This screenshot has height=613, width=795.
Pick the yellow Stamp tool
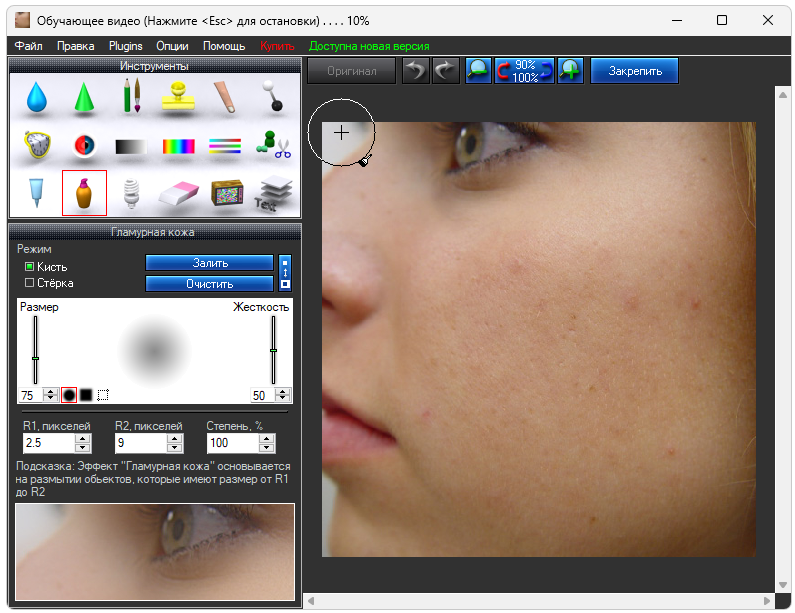pos(180,97)
